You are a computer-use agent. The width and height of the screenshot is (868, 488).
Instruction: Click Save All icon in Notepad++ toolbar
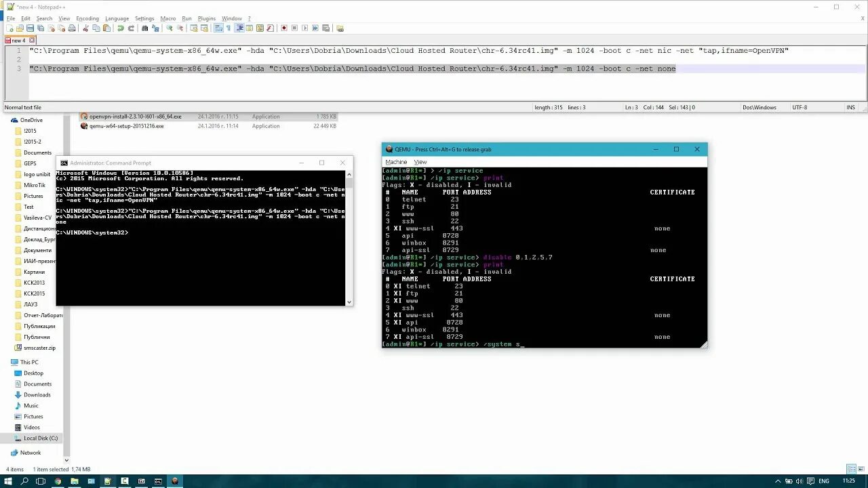coord(41,28)
